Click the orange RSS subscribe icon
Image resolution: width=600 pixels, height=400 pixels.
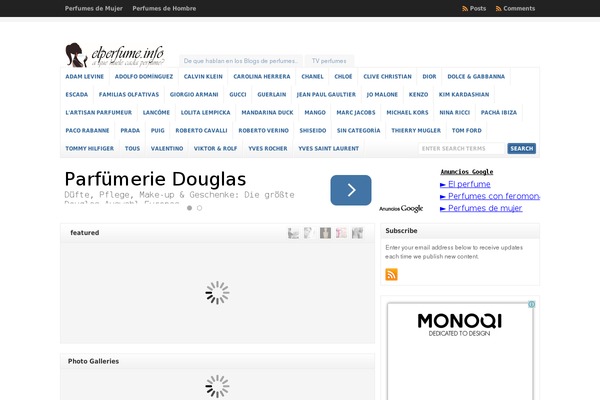tap(391, 274)
